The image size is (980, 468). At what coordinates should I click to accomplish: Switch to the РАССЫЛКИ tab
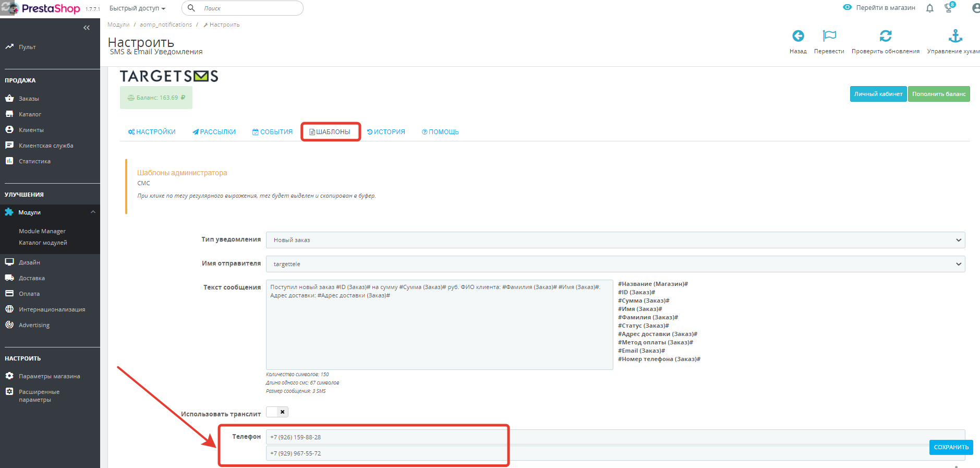point(214,132)
